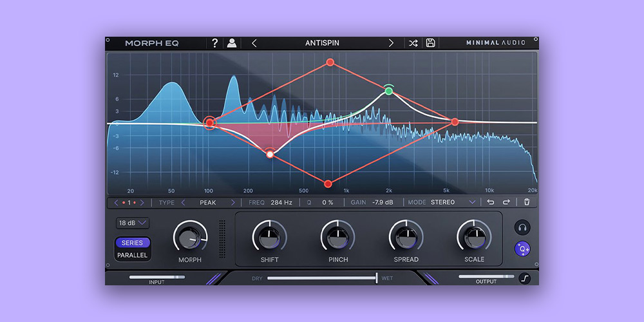The height and width of the screenshot is (322, 644).
Task: Click the GAIN -7.9 dB value
Action: pyautogui.click(x=383, y=202)
